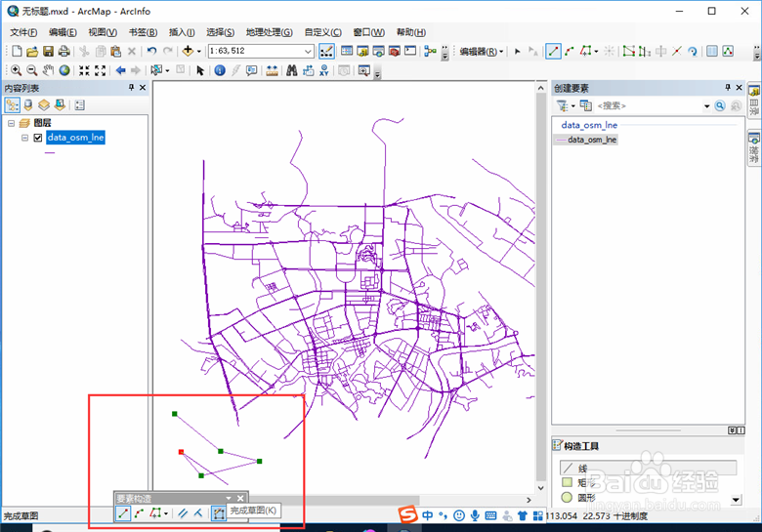The width and height of the screenshot is (762, 532).
Task: Collapse the 图层 data frame tree
Action: tap(11, 123)
